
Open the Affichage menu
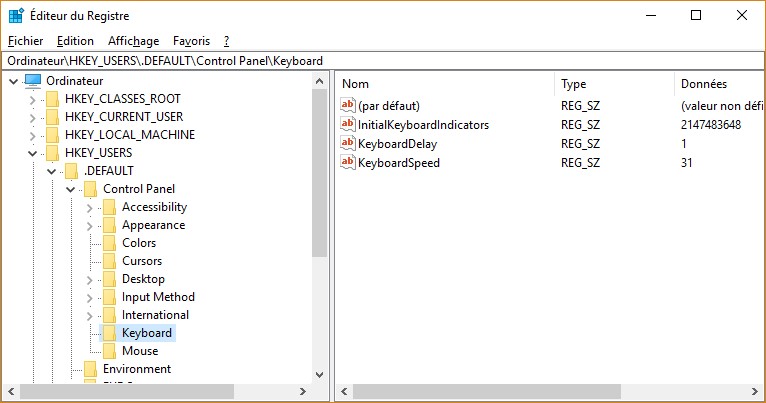tap(133, 41)
